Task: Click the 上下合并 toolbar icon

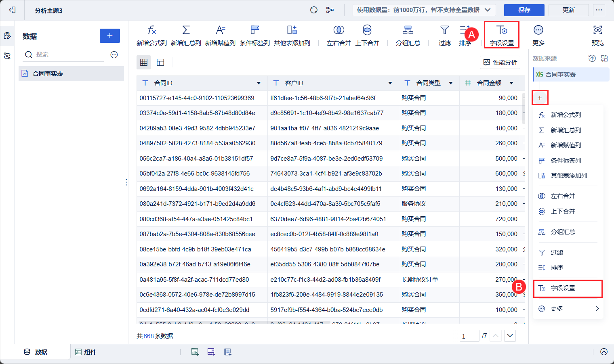Action: coord(367,35)
